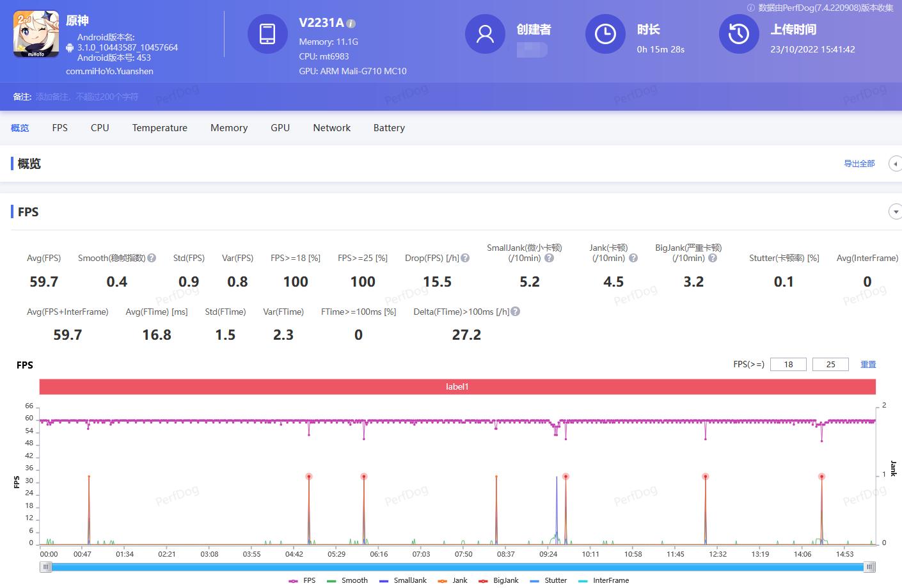Click the upload time history icon
Viewport: 902px width, 588px height.
click(739, 34)
